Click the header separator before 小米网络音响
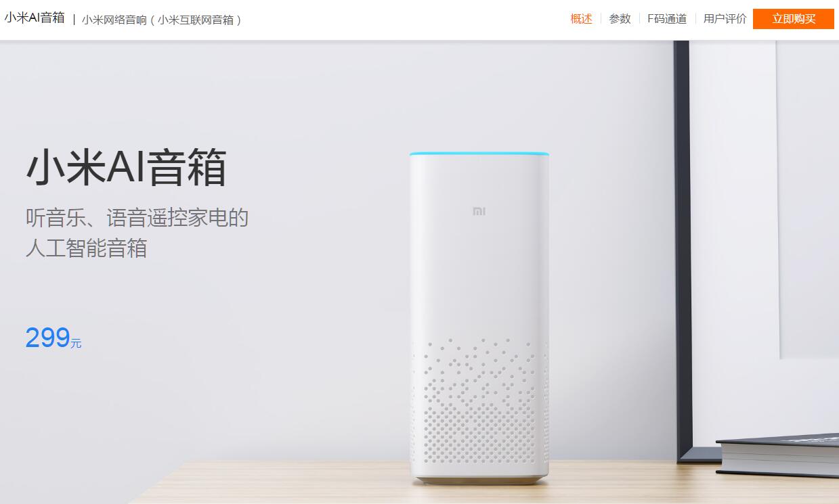This screenshot has width=839, height=504. pyautogui.click(x=74, y=20)
